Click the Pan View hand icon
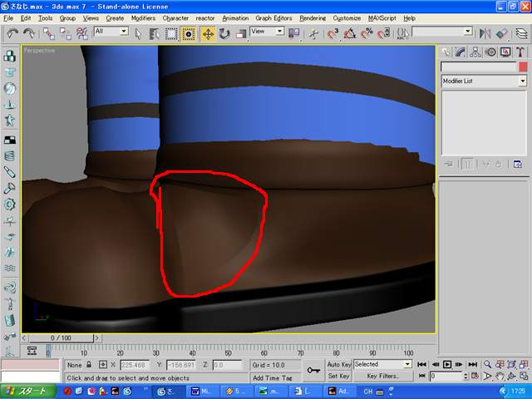Screen dimensions: 532x399 tap(500, 376)
